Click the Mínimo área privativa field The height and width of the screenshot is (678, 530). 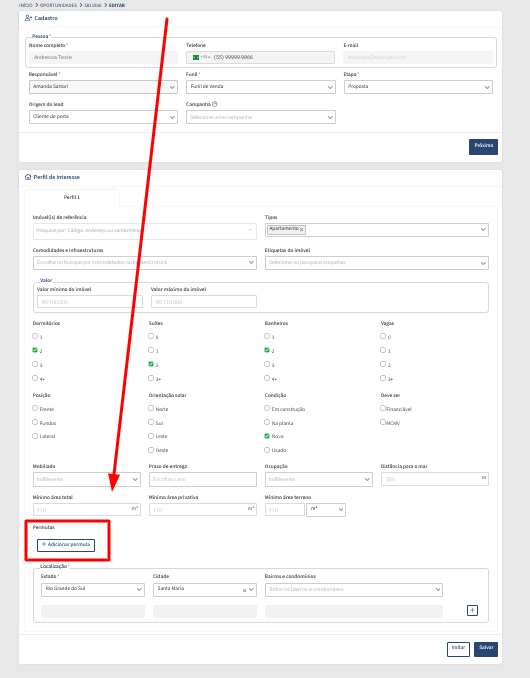click(x=203, y=510)
